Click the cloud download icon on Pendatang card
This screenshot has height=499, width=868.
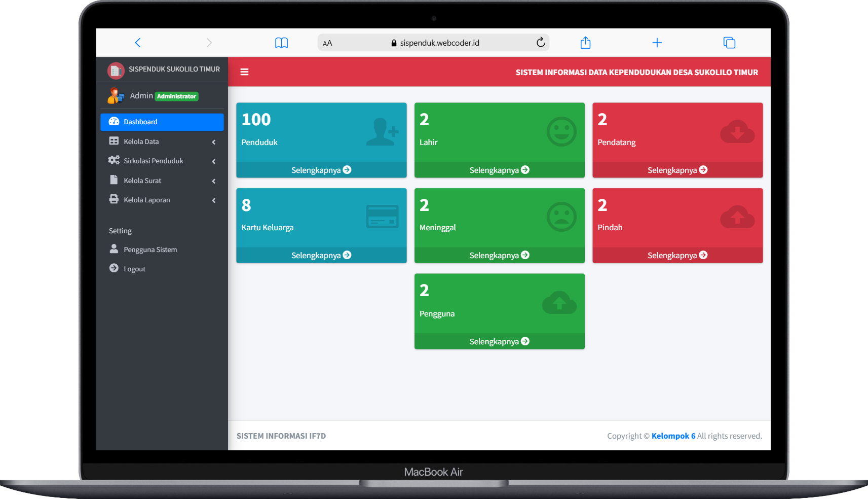click(x=737, y=131)
